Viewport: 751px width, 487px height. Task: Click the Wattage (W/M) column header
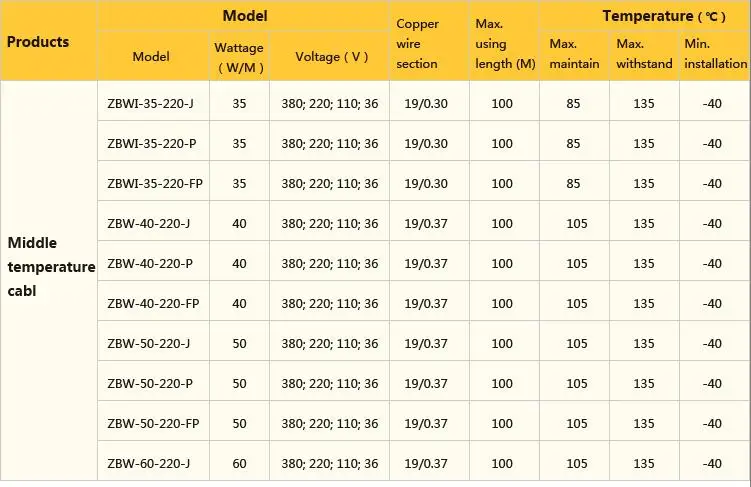(x=239, y=57)
